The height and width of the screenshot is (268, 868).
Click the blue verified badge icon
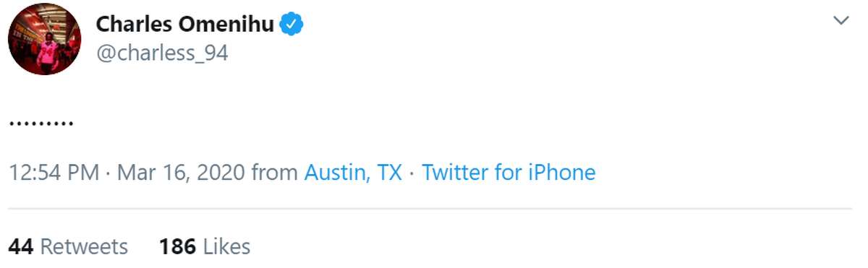[292, 25]
